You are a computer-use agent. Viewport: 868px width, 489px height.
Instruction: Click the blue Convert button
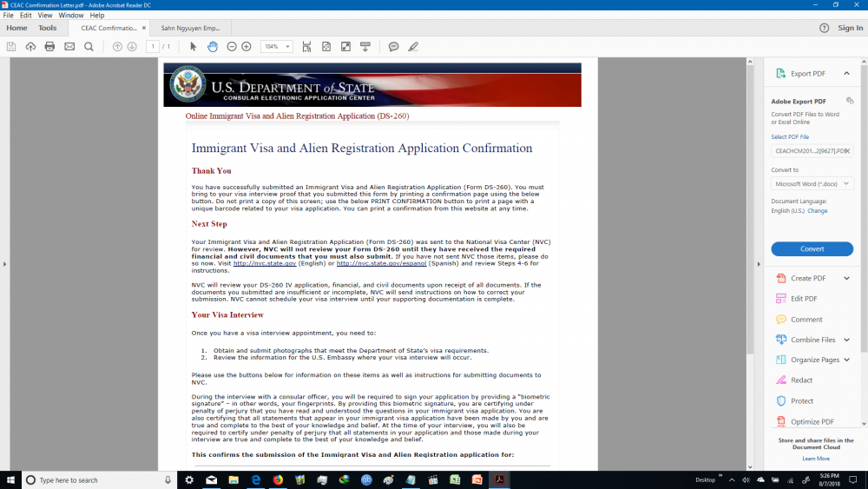pyautogui.click(x=812, y=249)
